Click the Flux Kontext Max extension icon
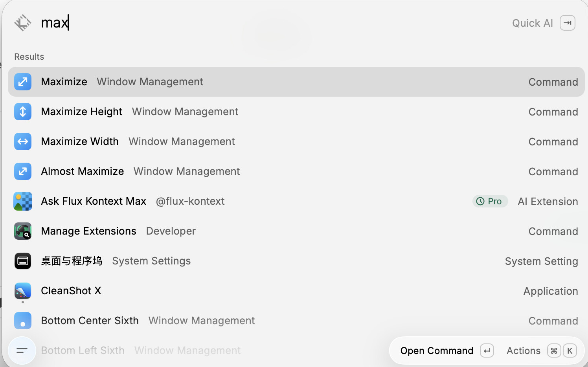588x367 pixels. [x=23, y=201]
